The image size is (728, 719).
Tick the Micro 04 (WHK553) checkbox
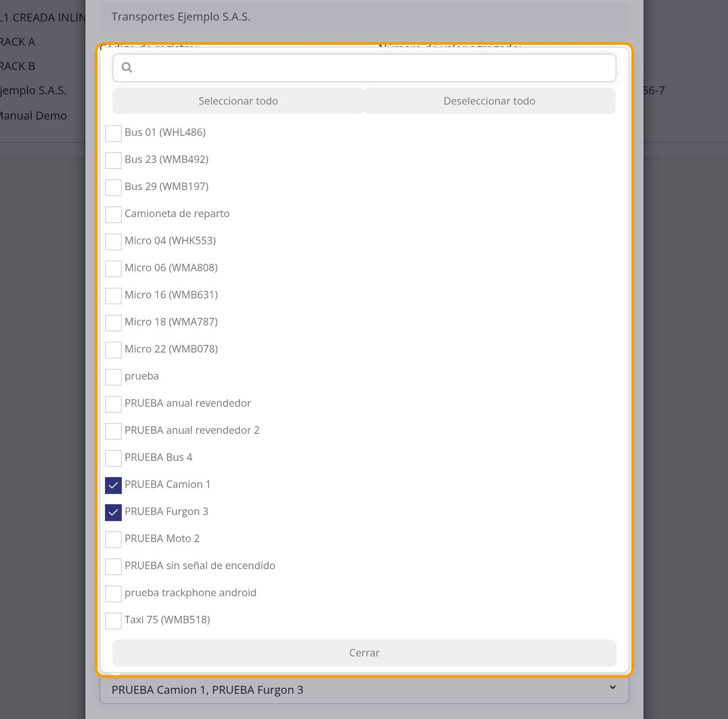point(113,241)
